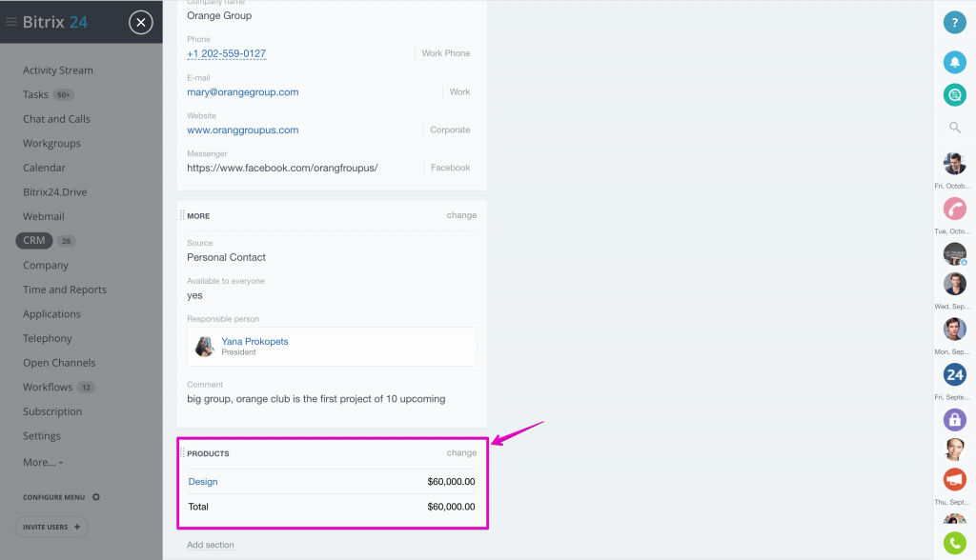Open the Design product link

pos(203,482)
